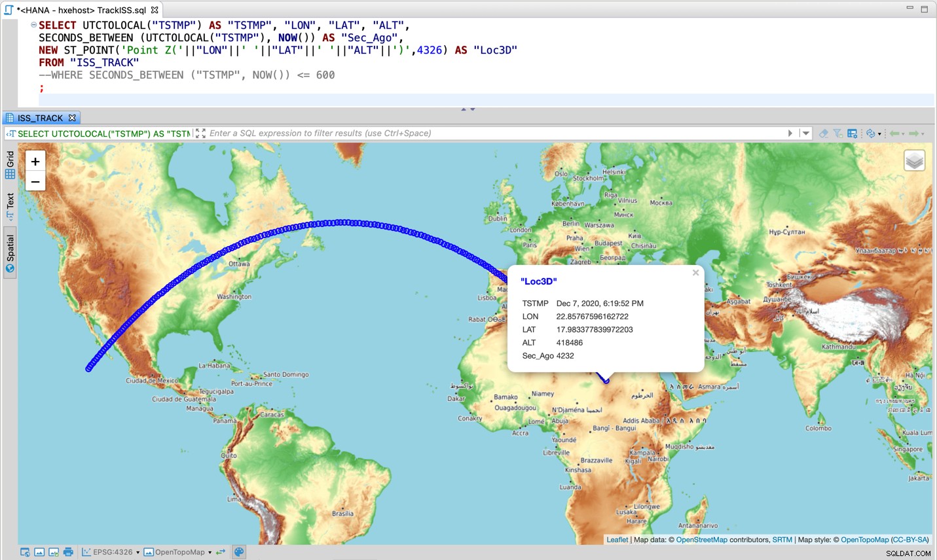
Task: Open the map layers control
Action: coord(914,160)
